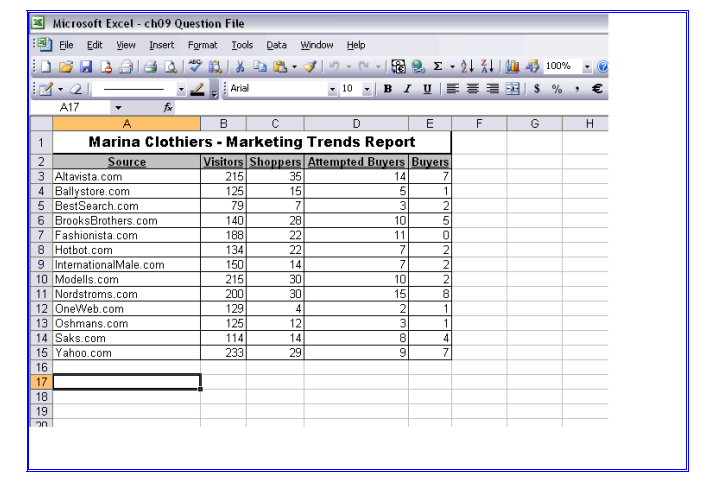The height and width of the screenshot is (483, 707).
Task: Open the View menu
Action: (126, 45)
